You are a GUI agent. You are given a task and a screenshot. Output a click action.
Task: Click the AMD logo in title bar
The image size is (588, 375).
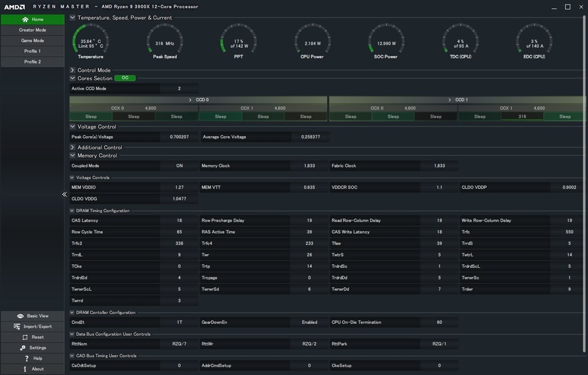[x=14, y=7]
